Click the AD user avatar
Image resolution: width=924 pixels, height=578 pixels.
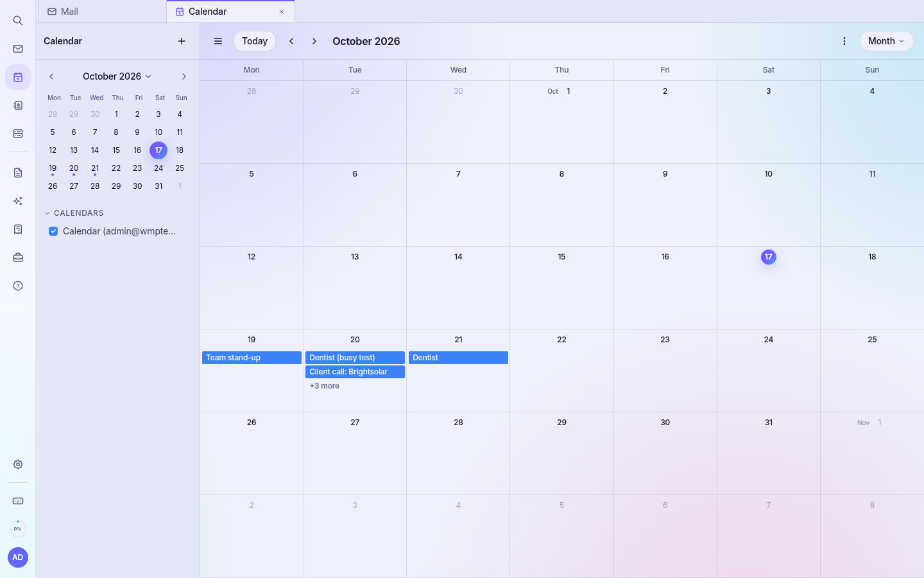point(18,557)
